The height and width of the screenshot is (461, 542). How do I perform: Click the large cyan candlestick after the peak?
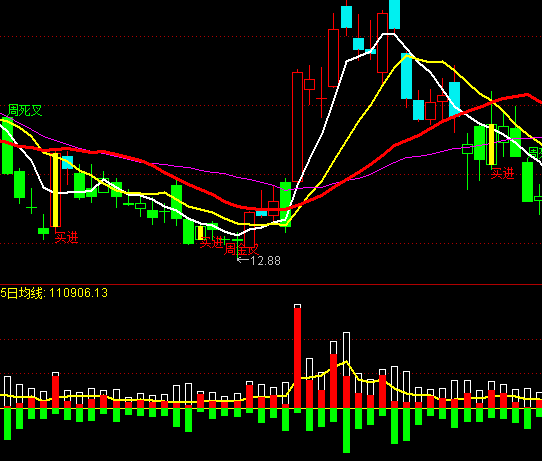406,76
